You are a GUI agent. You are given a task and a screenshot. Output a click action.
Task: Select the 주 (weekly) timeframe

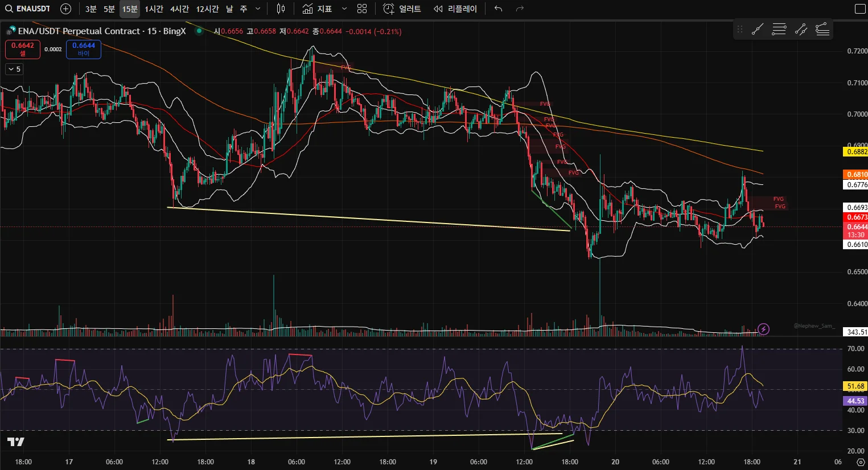244,9
